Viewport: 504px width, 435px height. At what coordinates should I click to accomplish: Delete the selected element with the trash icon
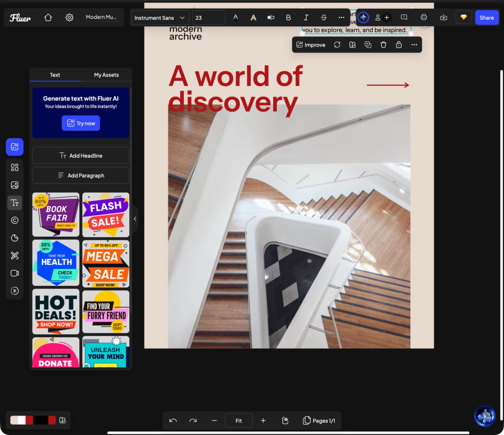coord(383,45)
